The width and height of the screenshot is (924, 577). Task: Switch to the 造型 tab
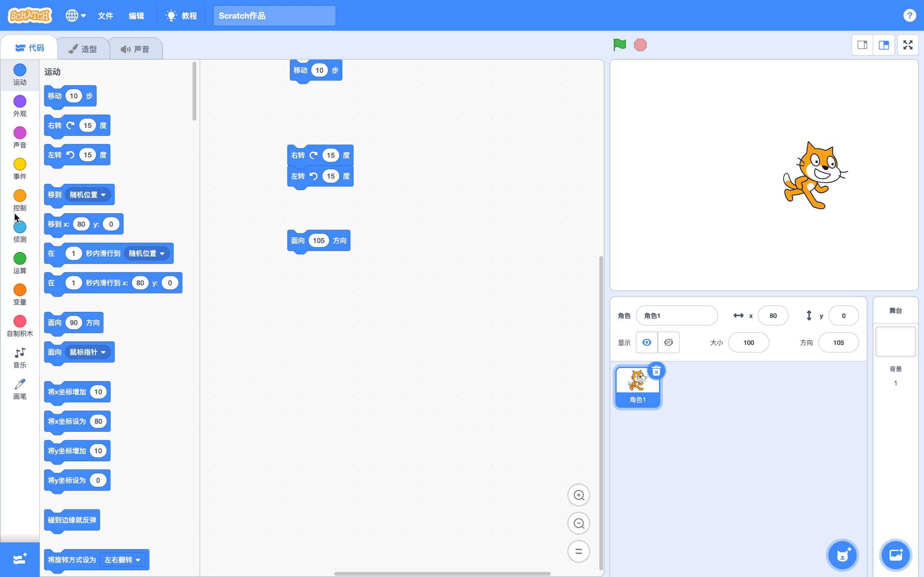(x=83, y=49)
